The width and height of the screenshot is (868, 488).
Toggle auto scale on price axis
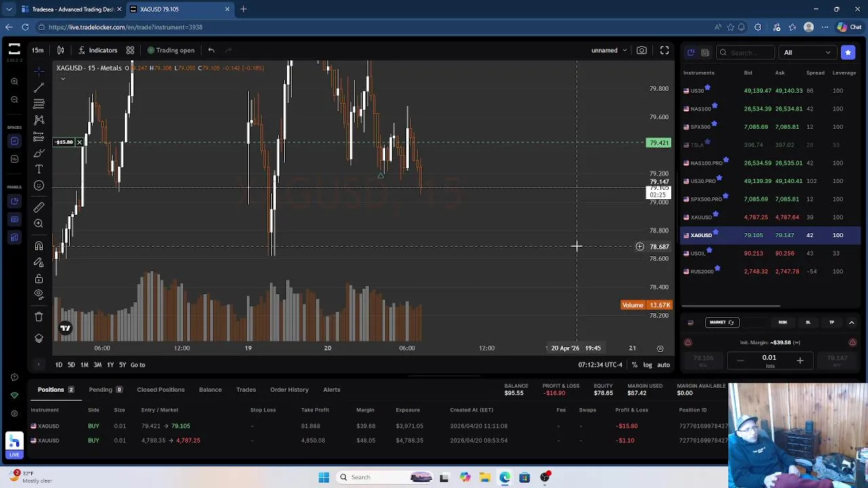click(663, 365)
